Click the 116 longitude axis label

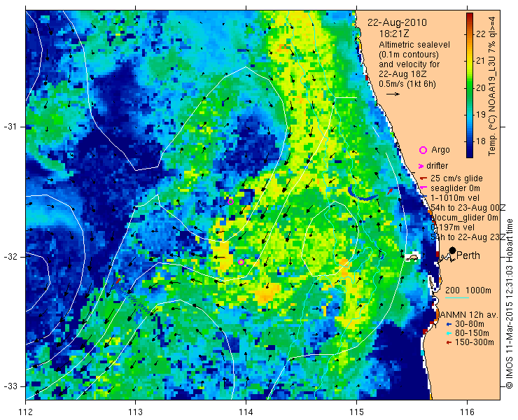click(467, 412)
